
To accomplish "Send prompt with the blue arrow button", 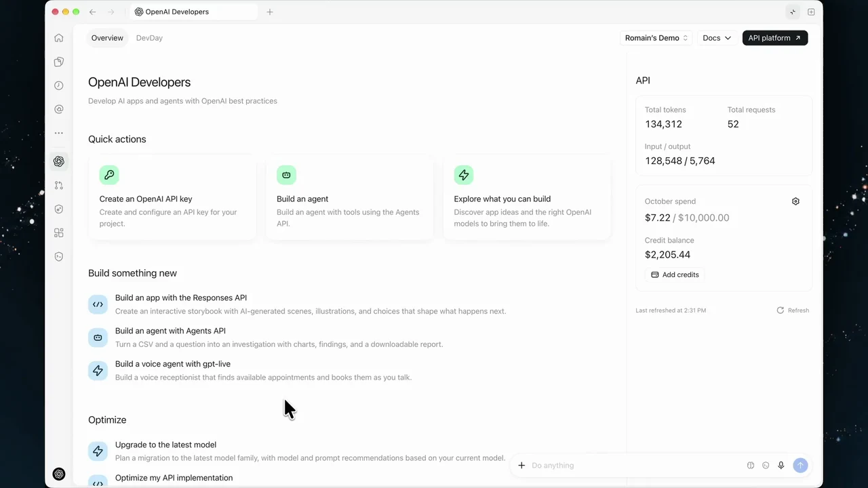I will point(800,465).
